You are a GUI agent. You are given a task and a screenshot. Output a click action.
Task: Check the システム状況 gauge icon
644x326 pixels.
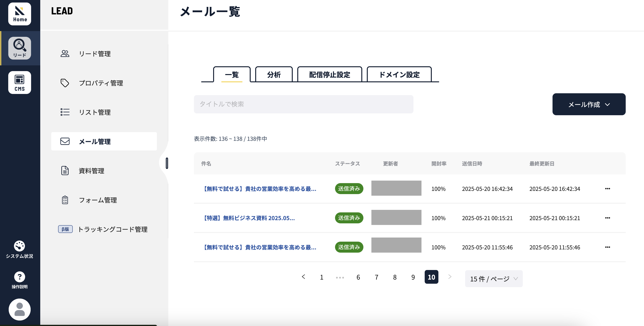tap(19, 246)
